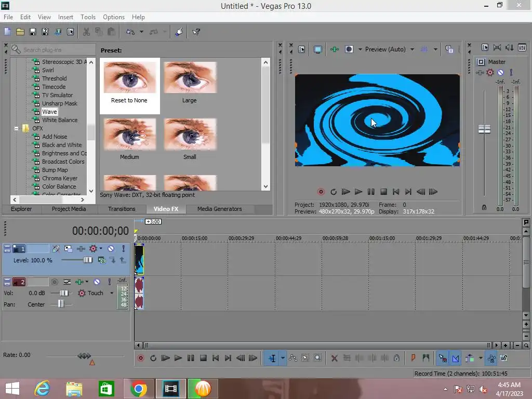Toggle Enable Snapping in timeline toolbar
Image resolution: width=532 pixels, height=399 pixels.
tap(443, 358)
